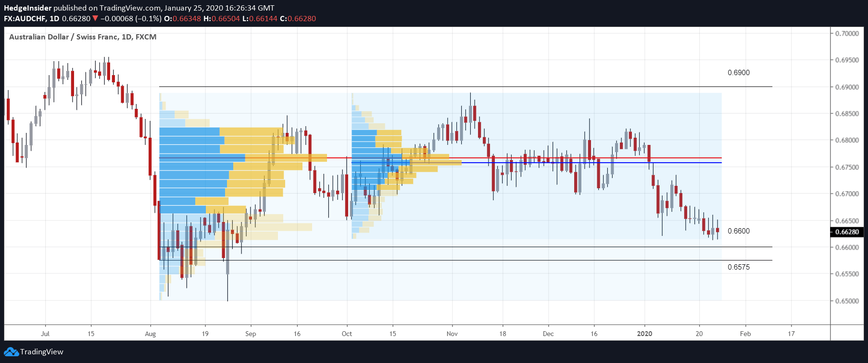Image resolution: width=868 pixels, height=363 pixels.
Task: Click the Feb label on time axis
Action: coord(745,334)
